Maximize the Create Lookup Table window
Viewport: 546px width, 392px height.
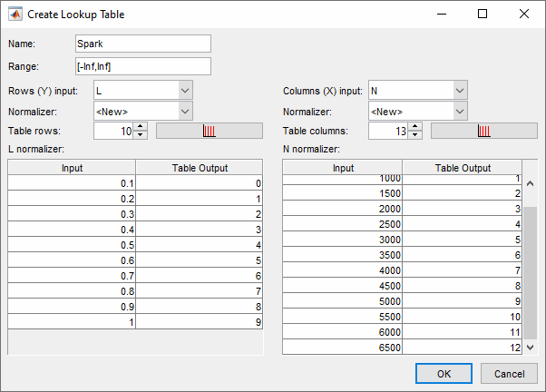click(483, 14)
